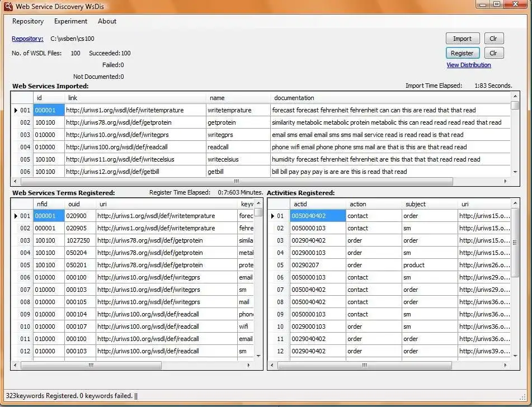Select uri cell http://uriws26.o… in activities

click(x=484, y=265)
